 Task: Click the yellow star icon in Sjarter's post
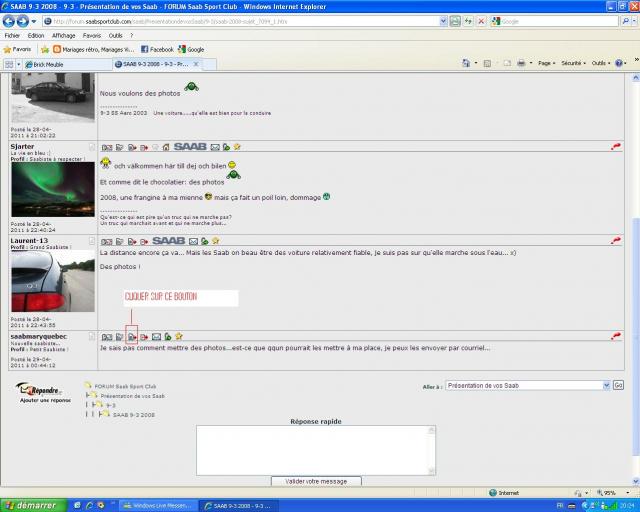[237, 147]
